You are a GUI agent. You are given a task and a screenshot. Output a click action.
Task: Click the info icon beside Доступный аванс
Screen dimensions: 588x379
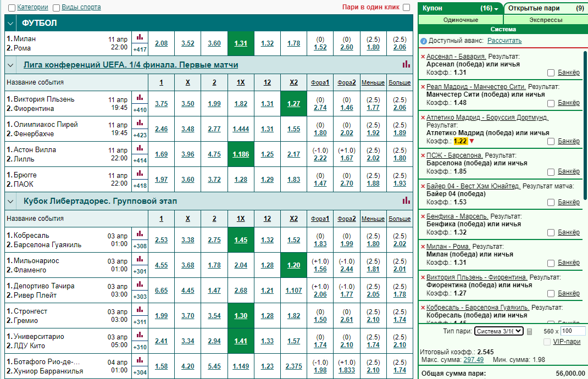coord(424,41)
